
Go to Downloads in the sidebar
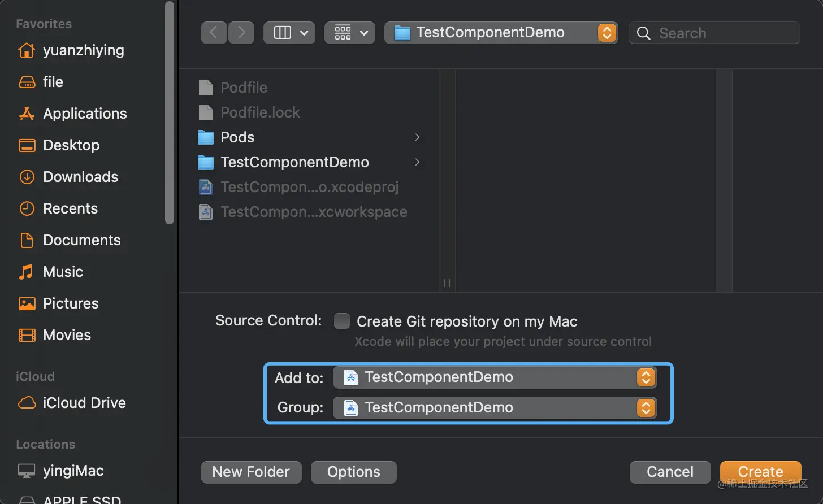pyautogui.click(x=80, y=177)
